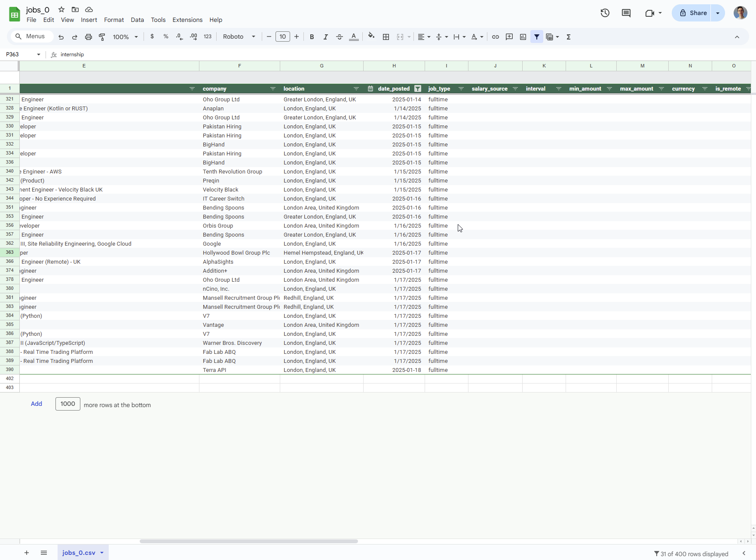Toggle italic formatting
This screenshot has height=560, width=756.
pyautogui.click(x=325, y=37)
